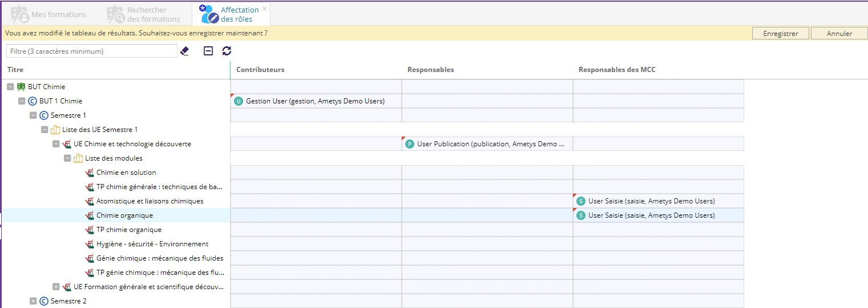Open the Rechercher des formations tab
Screen dimensions: 868x308
(x=144, y=14)
